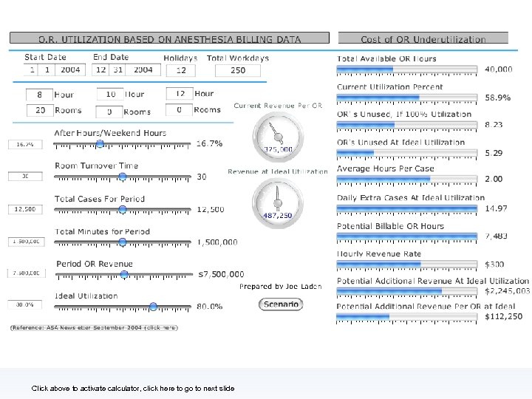532x399 pixels.
Task: Click the Period OR Revenue 7,500,000 value box
Action: (27, 273)
